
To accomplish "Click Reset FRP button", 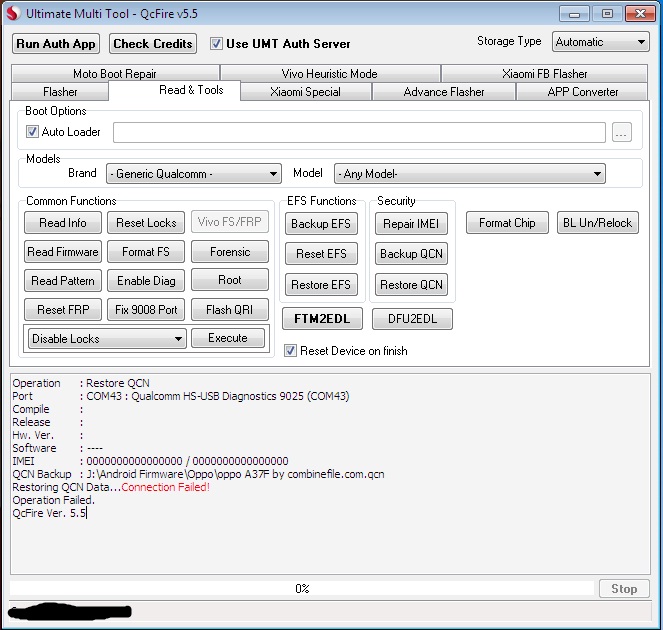I will 63,310.
